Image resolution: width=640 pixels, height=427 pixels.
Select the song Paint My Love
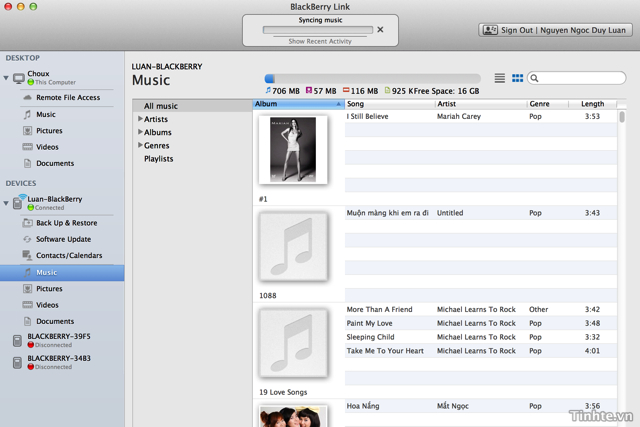point(369,323)
